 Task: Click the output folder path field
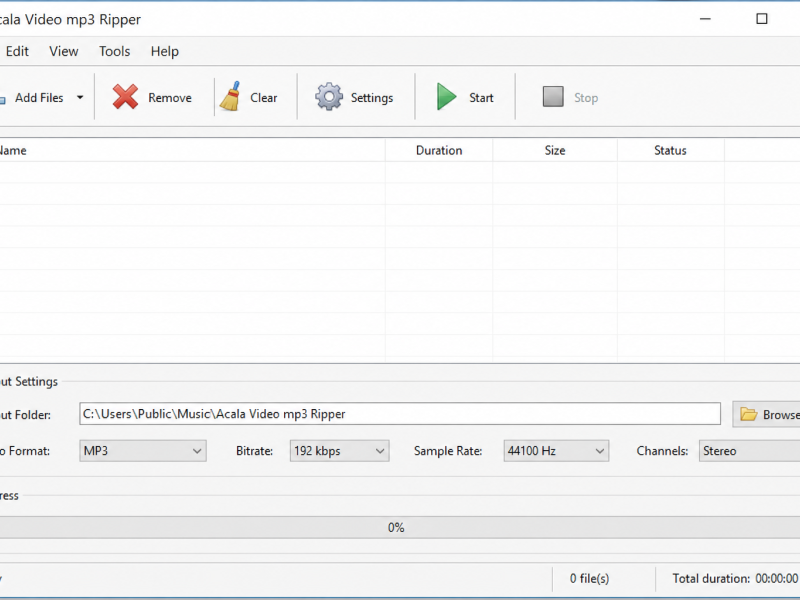400,414
